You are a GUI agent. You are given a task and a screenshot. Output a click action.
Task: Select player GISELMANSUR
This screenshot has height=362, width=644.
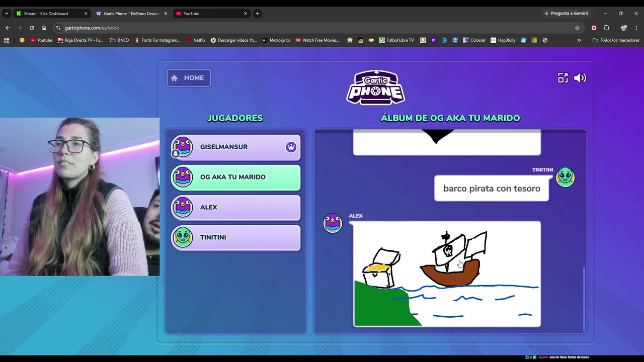tap(235, 147)
